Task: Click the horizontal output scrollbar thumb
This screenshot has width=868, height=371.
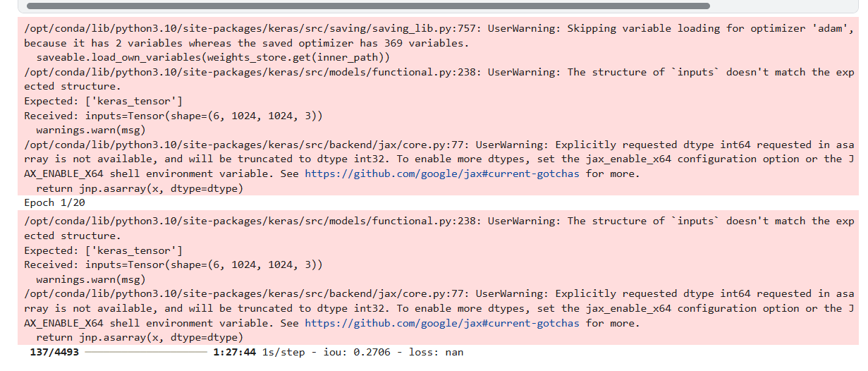Action: [367, 6]
